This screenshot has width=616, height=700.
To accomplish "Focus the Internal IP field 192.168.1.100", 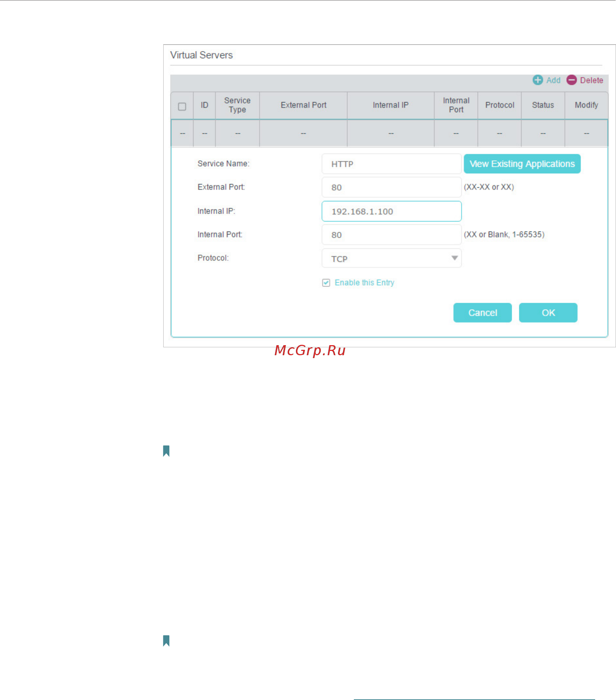I will click(x=392, y=211).
